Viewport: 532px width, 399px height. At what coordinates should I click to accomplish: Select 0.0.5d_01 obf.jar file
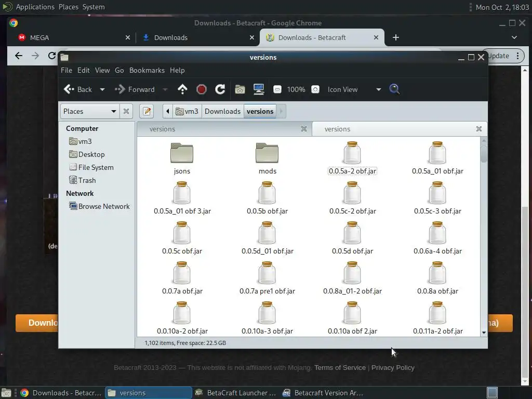click(x=268, y=238)
